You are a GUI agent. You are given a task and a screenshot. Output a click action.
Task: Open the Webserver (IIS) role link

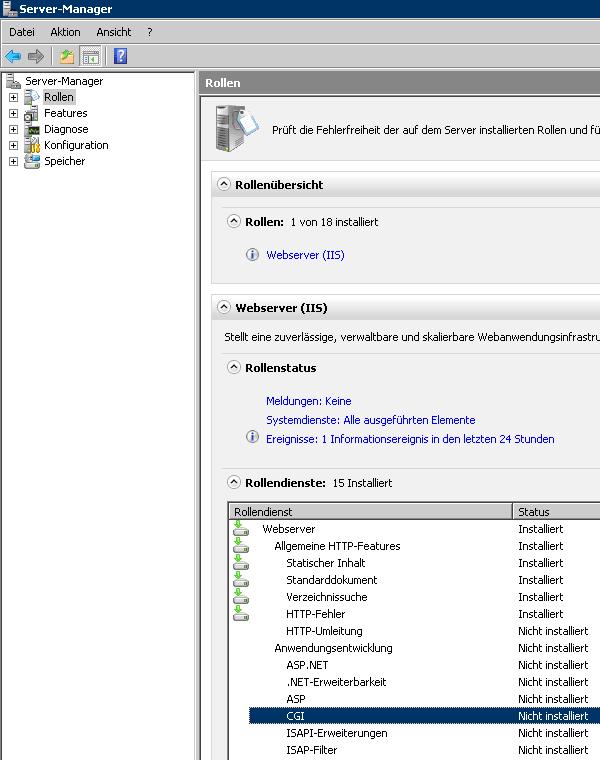point(305,255)
